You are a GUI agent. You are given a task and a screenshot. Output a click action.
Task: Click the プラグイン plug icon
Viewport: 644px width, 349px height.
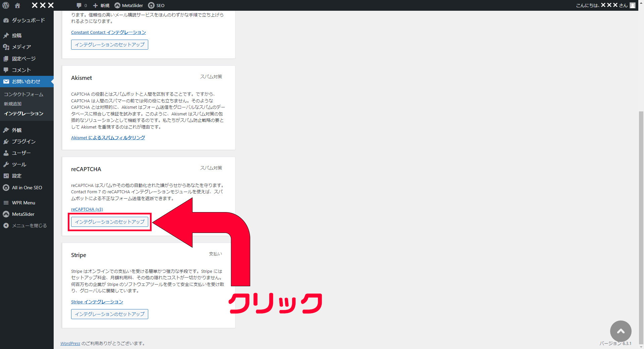point(6,141)
